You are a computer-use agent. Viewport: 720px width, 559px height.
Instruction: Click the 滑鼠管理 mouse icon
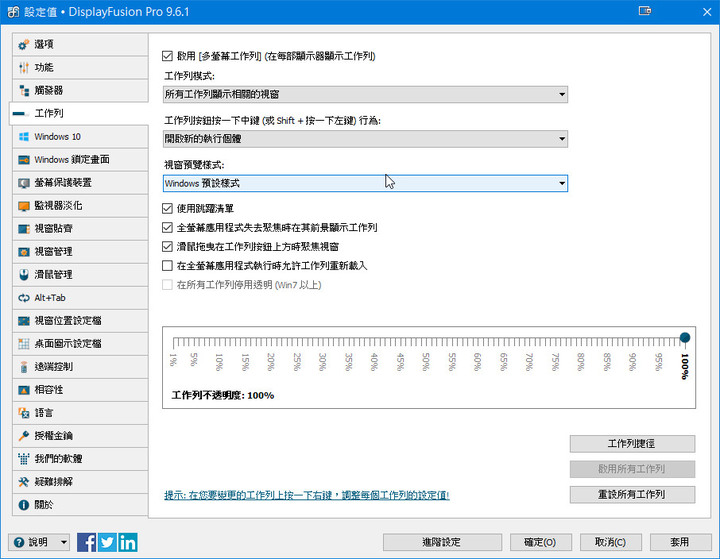[x=23, y=275]
